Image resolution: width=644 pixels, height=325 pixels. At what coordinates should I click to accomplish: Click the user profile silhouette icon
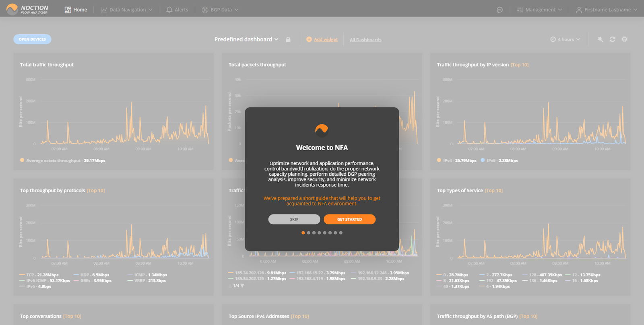coord(579,10)
